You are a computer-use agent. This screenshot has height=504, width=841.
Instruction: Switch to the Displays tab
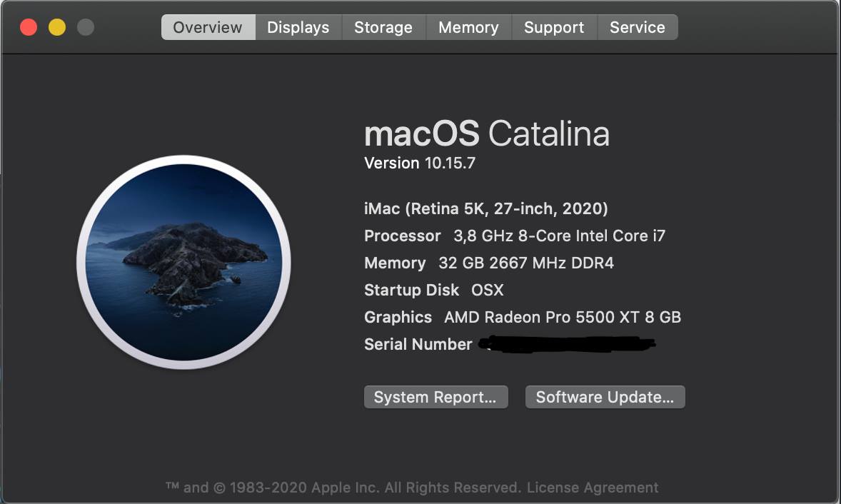point(298,27)
